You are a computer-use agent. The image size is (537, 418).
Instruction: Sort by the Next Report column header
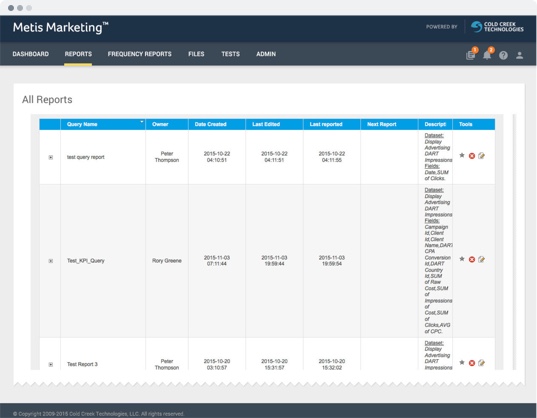pyautogui.click(x=389, y=124)
